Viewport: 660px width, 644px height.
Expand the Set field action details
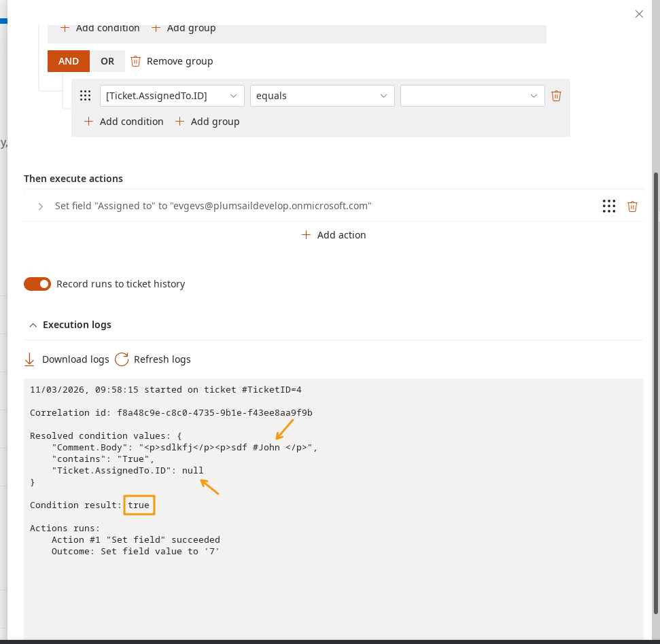tap(41, 206)
